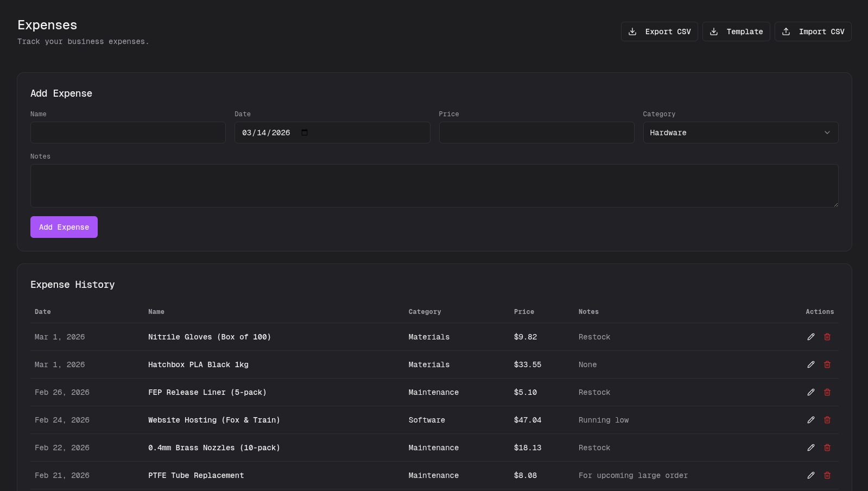Click the $18.13 price value
This screenshot has height=491, width=868.
528,448
